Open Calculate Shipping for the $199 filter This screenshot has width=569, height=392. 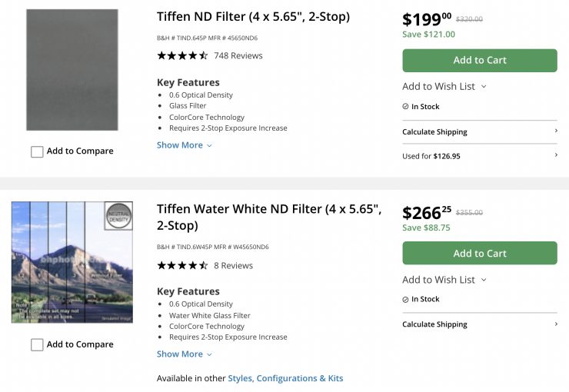coord(479,132)
